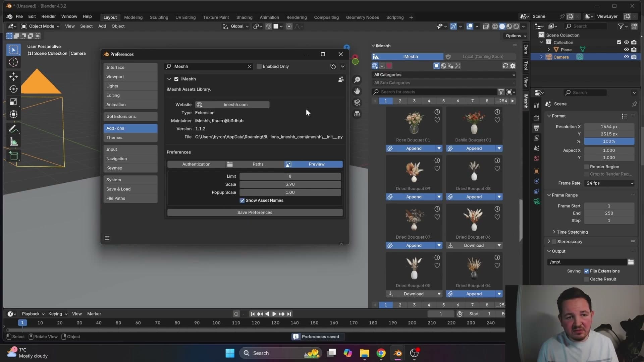
Task: Toggle File Extensions checkbox
Action: (587, 271)
